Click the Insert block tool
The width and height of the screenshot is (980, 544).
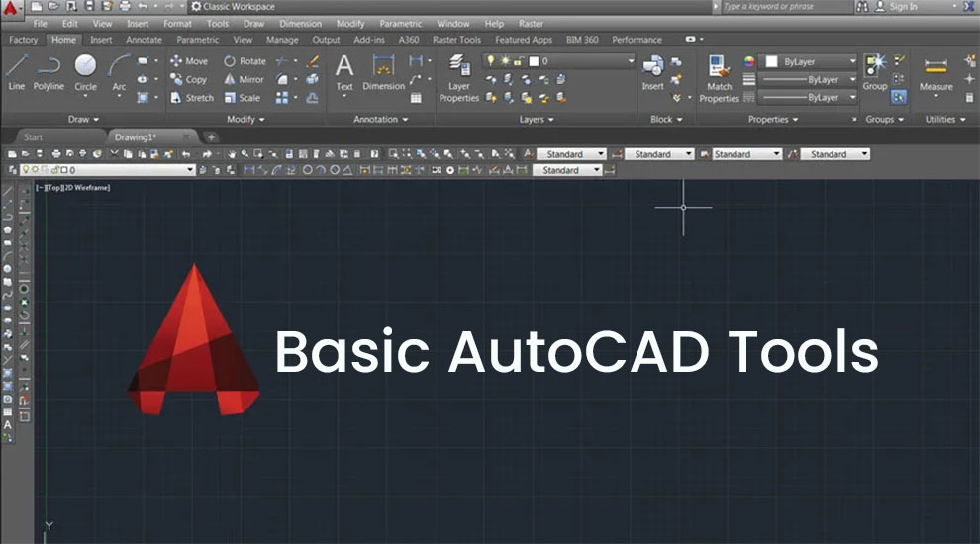pyautogui.click(x=652, y=73)
